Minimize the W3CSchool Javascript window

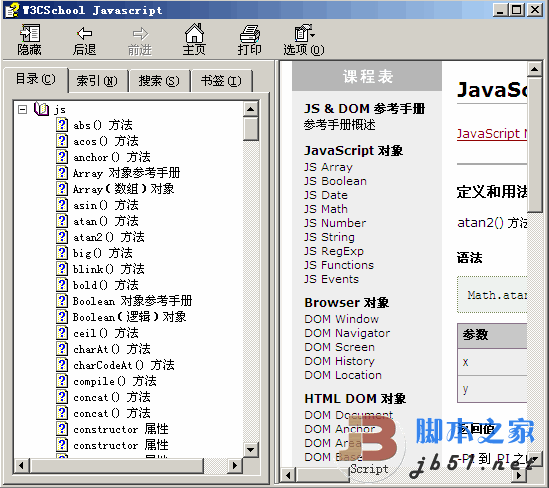(500, 10)
